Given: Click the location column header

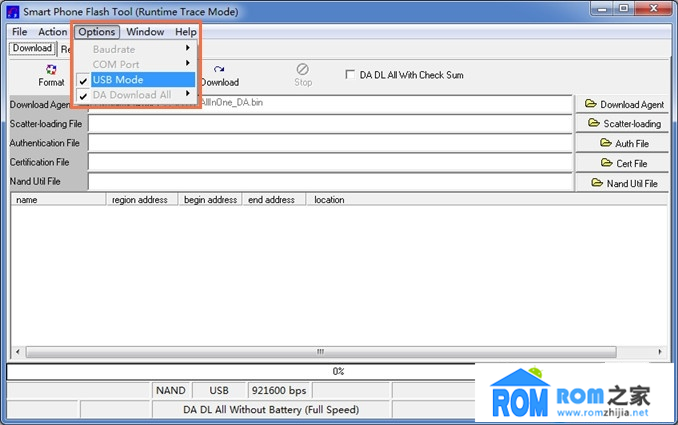Looking at the screenshot, I should (x=487, y=200).
